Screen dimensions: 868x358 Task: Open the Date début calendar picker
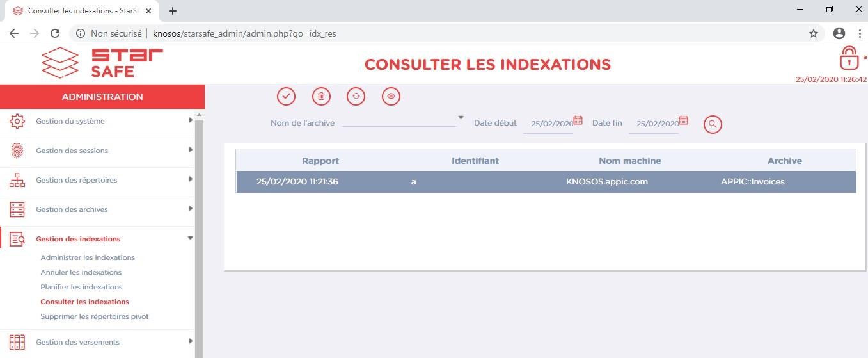click(x=578, y=120)
